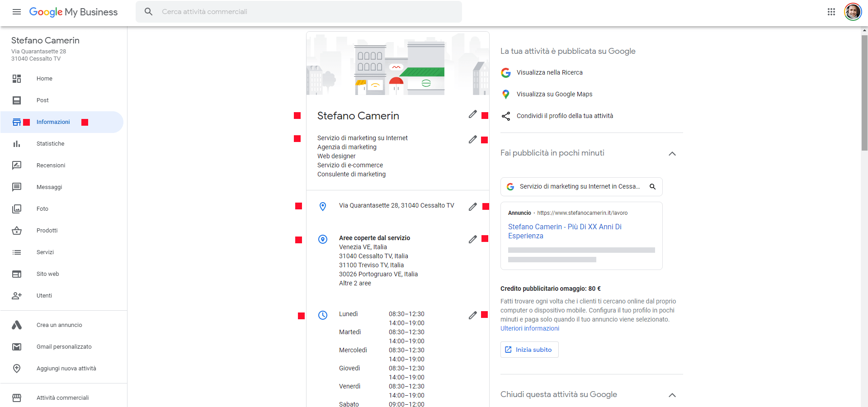868x407 pixels.
Task: Collapse the Fai pubblicità in pochi minuti section
Action: (x=672, y=154)
